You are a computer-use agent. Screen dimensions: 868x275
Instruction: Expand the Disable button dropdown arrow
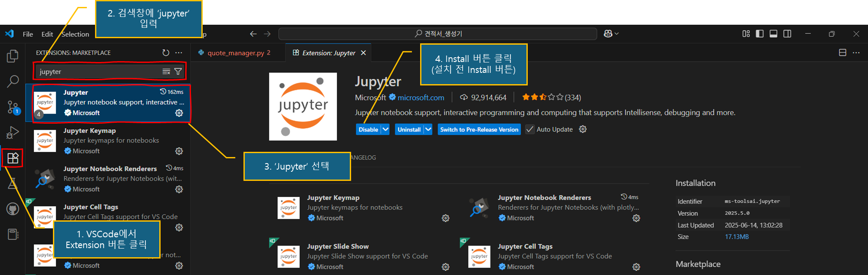(385, 129)
